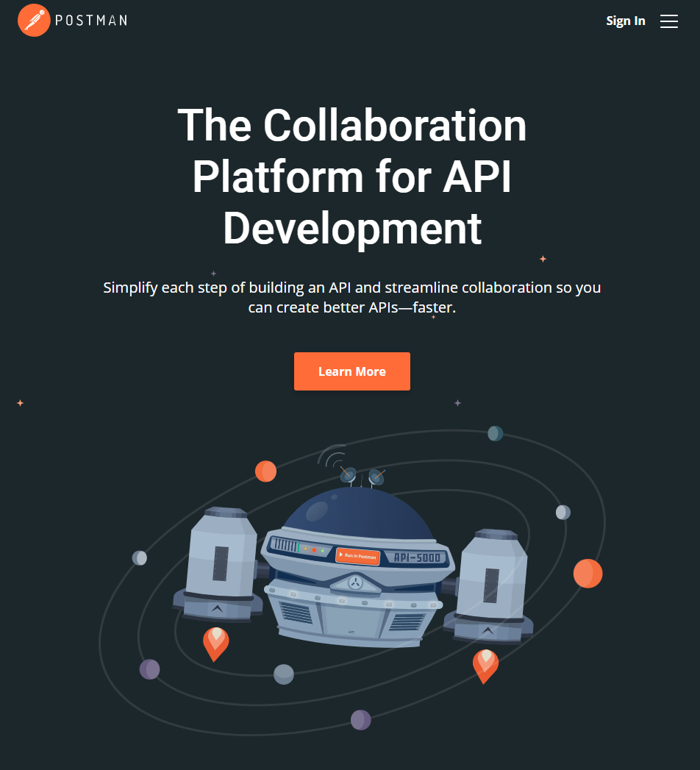Click the fan emblem on the station front
700x770 pixels.
coord(356,584)
